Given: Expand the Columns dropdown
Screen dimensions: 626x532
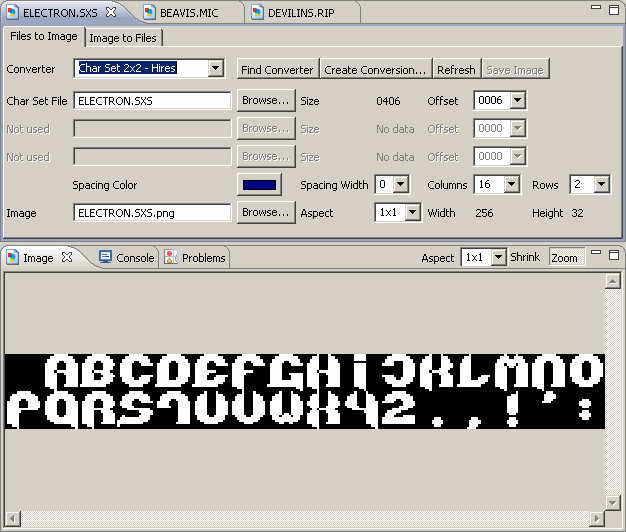Looking at the screenshot, I should 512,185.
